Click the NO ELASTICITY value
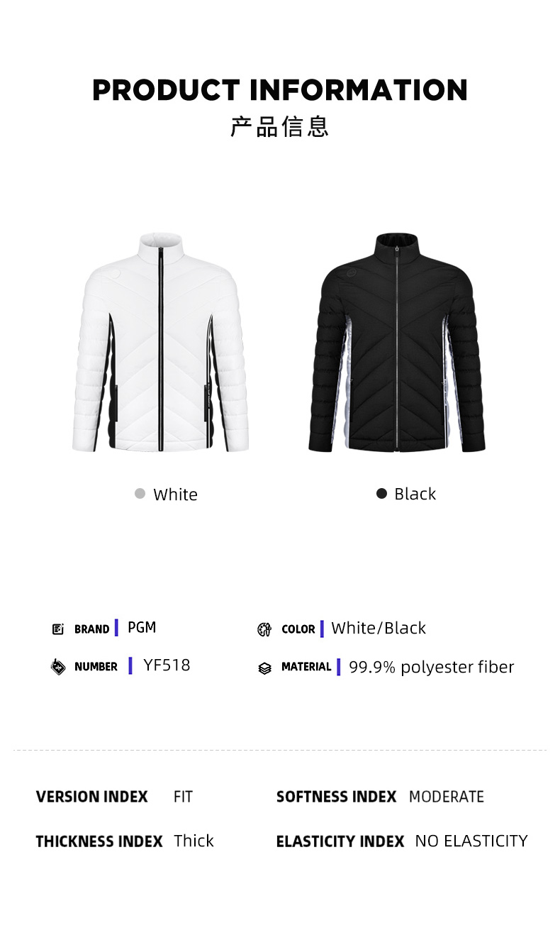This screenshot has width=560, height=945. coord(471,841)
